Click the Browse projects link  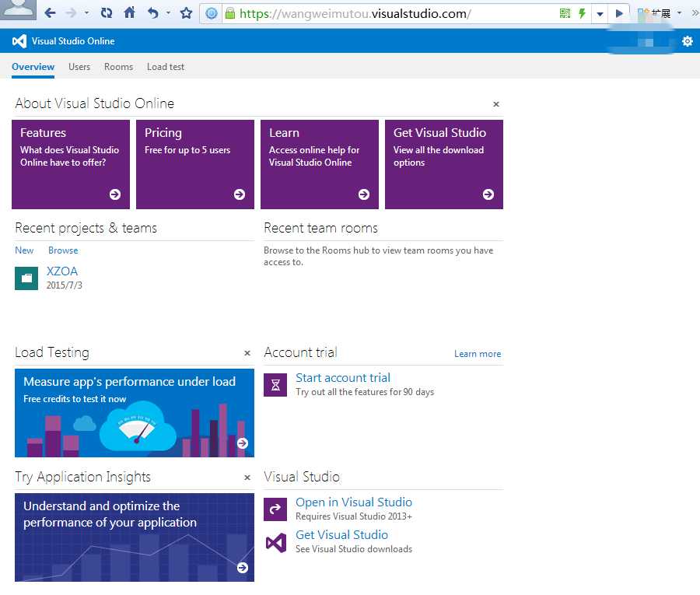pos(63,250)
